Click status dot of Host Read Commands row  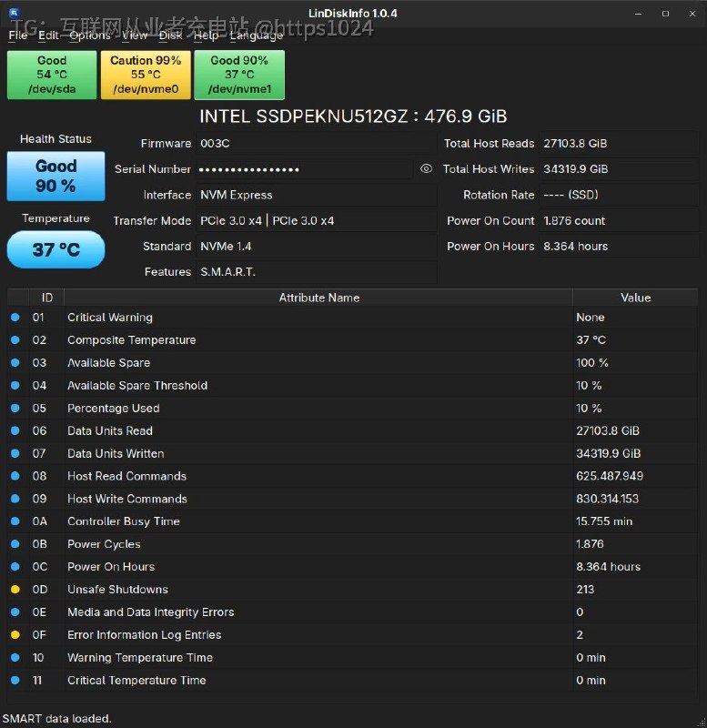coord(15,476)
